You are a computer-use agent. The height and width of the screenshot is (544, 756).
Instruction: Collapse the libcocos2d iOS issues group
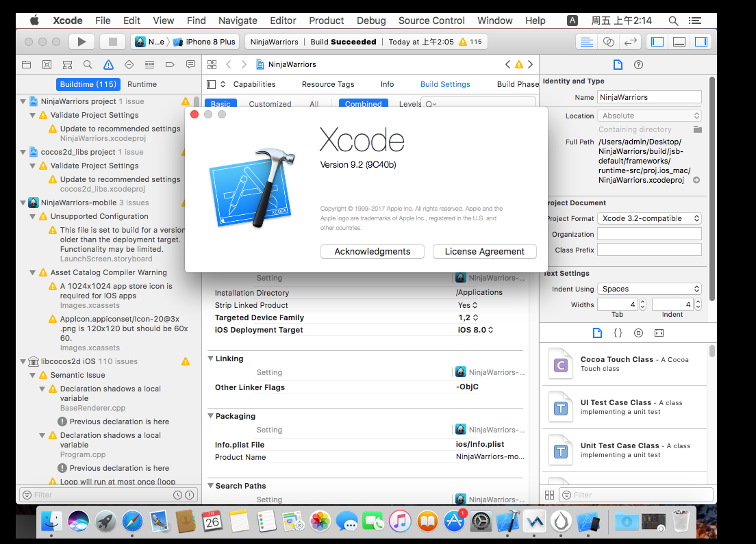click(23, 361)
